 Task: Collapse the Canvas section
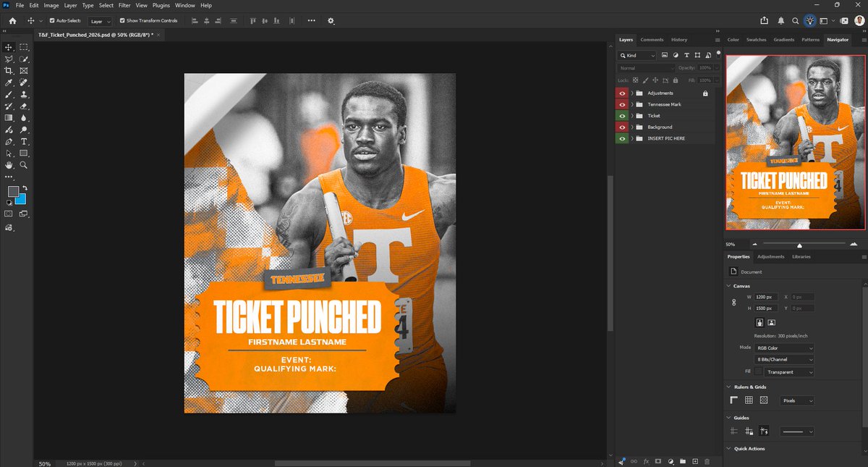[x=728, y=286]
